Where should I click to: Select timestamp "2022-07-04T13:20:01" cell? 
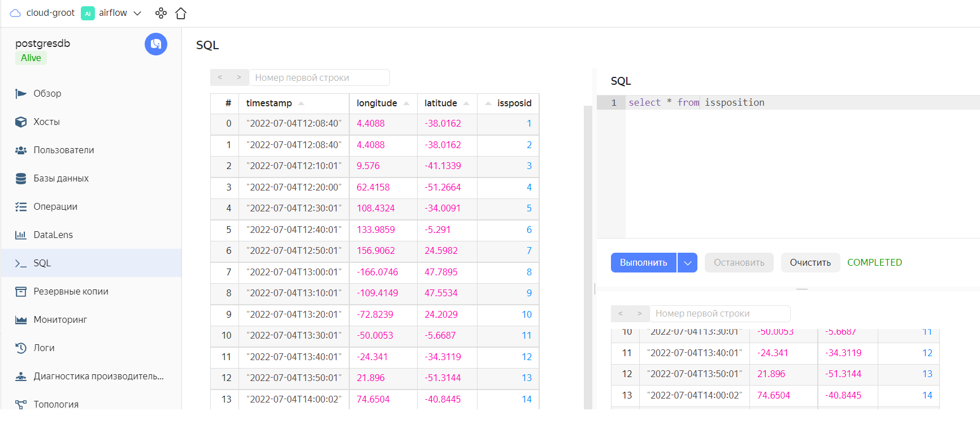(294, 314)
